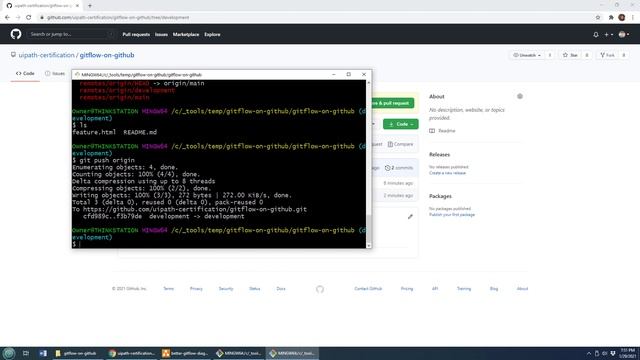Click 'feature.html README.md' listing in terminal
Image resolution: width=640 pixels, height=360 pixels.
tap(115, 132)
